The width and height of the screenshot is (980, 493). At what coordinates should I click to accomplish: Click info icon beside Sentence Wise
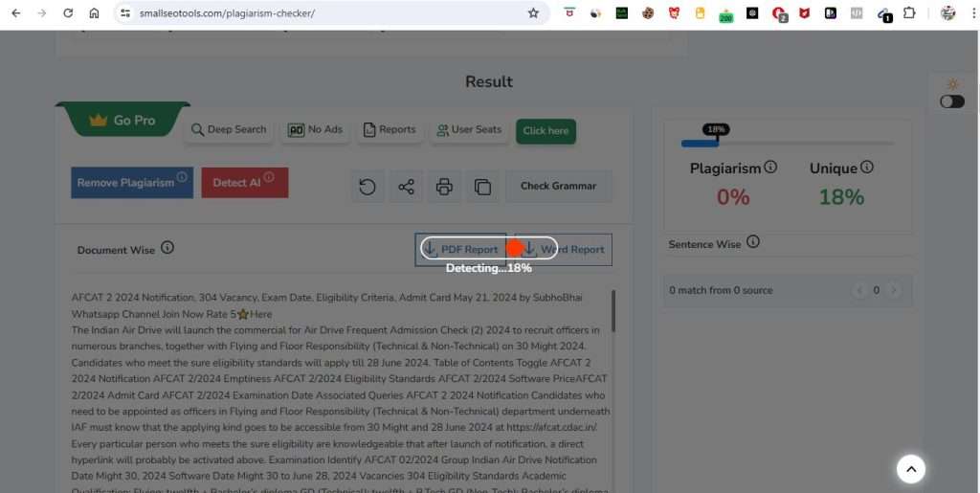point(753,242)
